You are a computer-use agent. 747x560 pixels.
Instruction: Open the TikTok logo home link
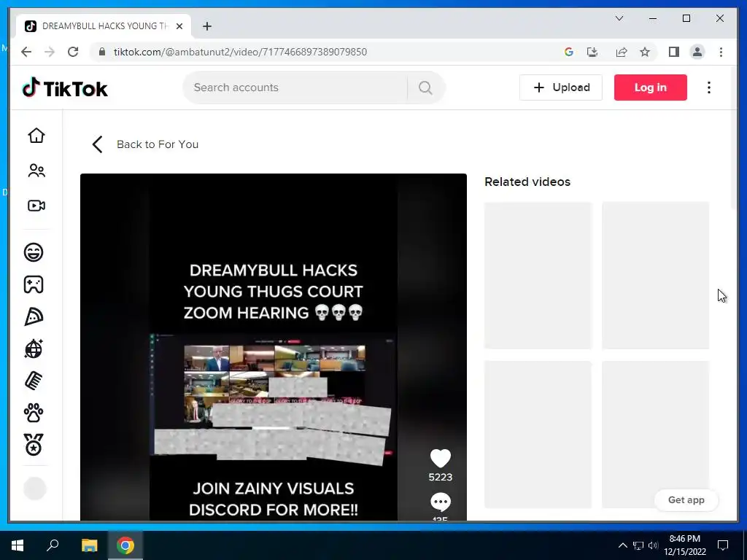tap(65, 87)
